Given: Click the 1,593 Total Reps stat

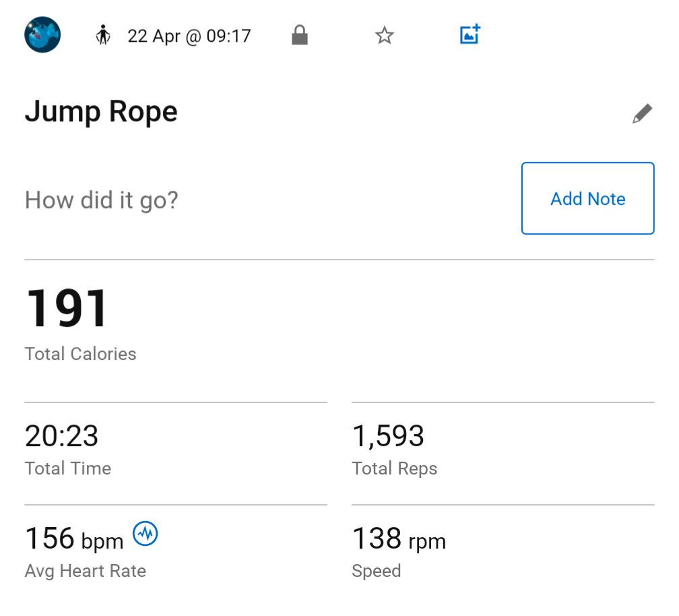Looking at the screenshot, I should tap(388, 436).
